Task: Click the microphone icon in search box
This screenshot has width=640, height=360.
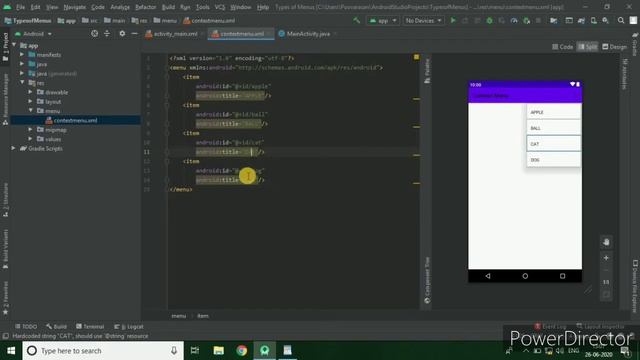Action: [174, 351]
